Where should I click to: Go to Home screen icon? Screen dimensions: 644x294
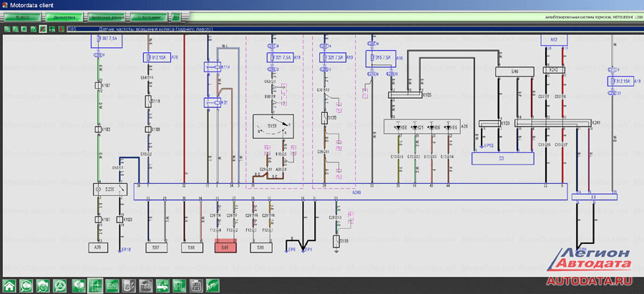(x=9, y=285)
